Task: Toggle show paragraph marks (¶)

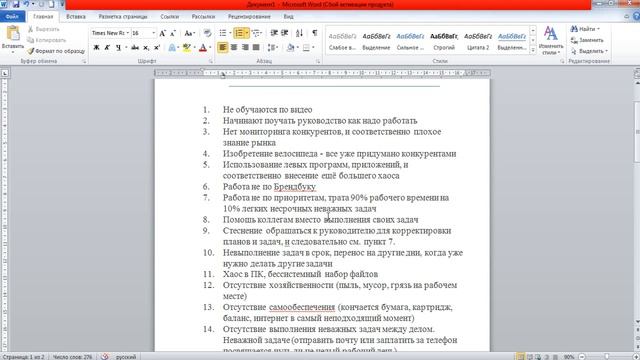Action: point(315,33)
